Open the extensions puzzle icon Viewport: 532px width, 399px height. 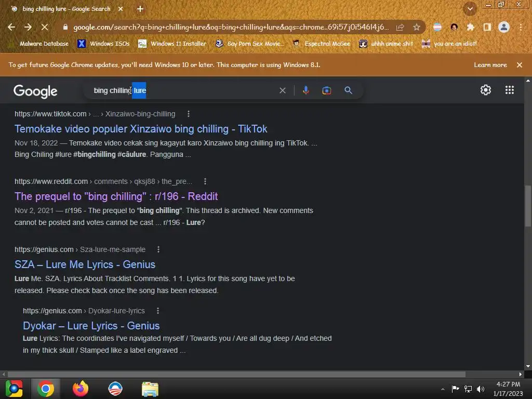pyautogui.click(x=470, y=27)
